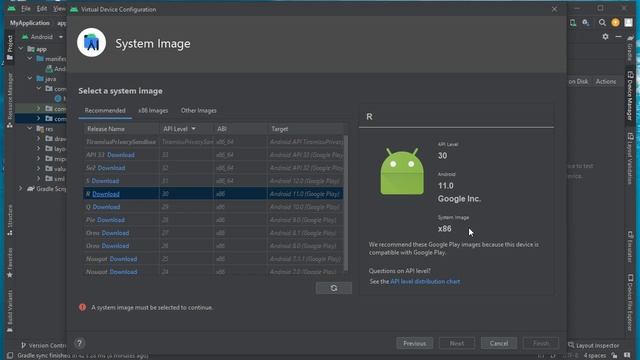Click the Actions column header in Device Manager
640x360 pixels.
click(x=606, y=82)
